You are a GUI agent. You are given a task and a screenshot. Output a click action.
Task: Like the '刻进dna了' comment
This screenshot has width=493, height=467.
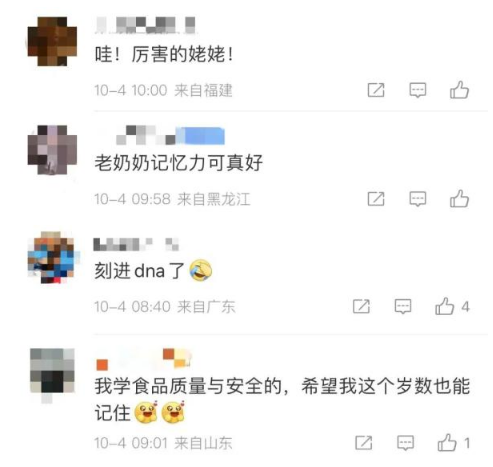click(x=452, y=306)
